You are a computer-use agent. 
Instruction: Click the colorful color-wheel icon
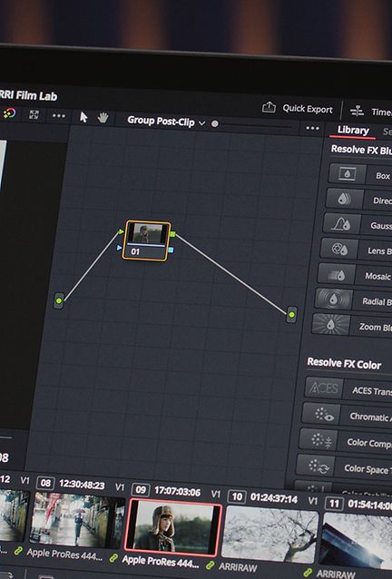point(9,113)
